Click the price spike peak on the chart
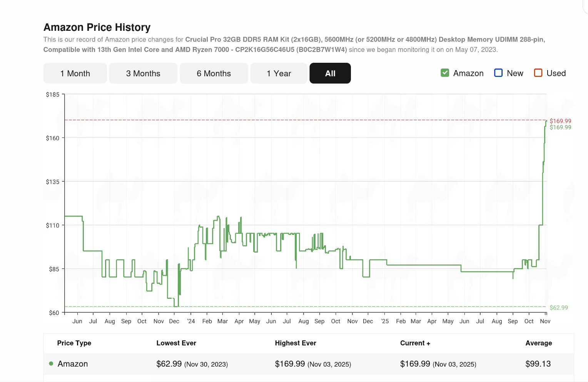 click(546, 122)
